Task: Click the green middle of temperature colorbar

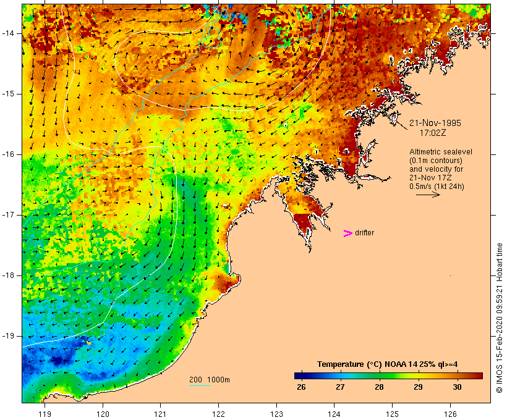Action: coord(388,376)
